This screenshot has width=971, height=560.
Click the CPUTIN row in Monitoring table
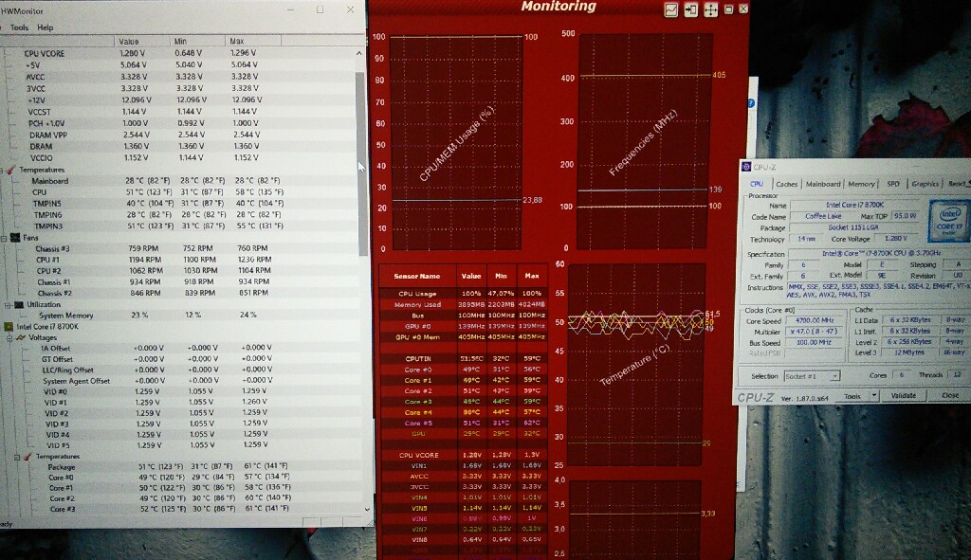463,359
